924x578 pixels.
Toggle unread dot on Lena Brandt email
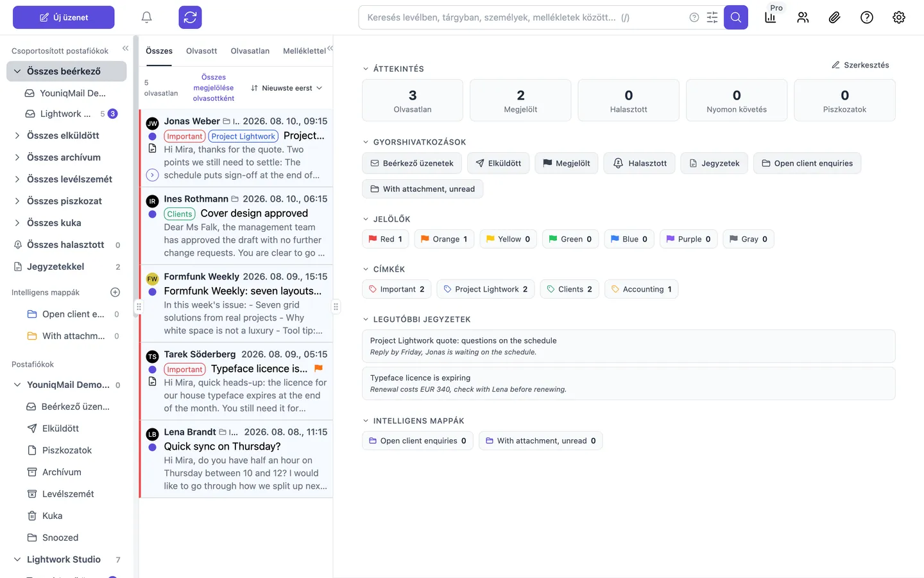coord(152,447)
